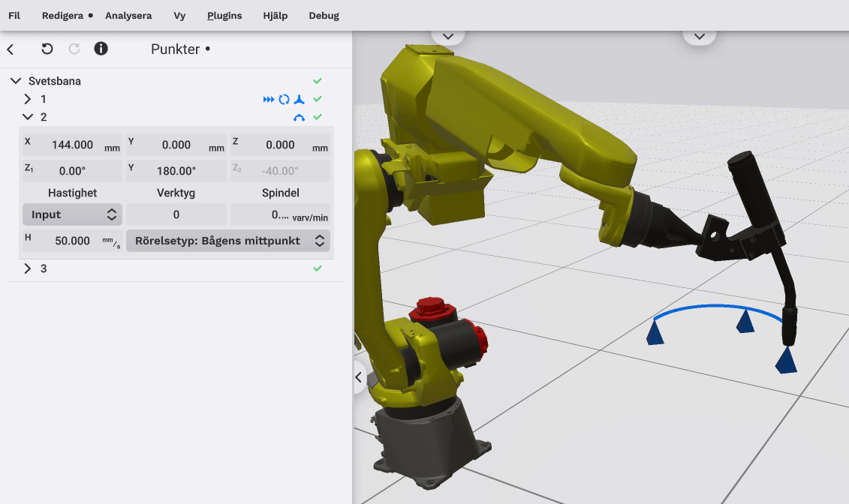Click the middle blue cone waypoint marker
Image resolution: width=849 pixels, height=504 pixels.
coord(744,322)
